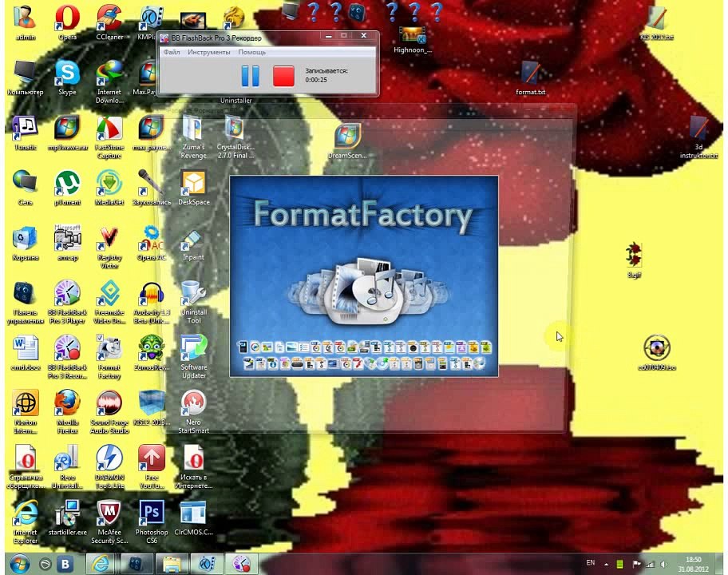Select the Skype desktop shortcut

[67, 78]
